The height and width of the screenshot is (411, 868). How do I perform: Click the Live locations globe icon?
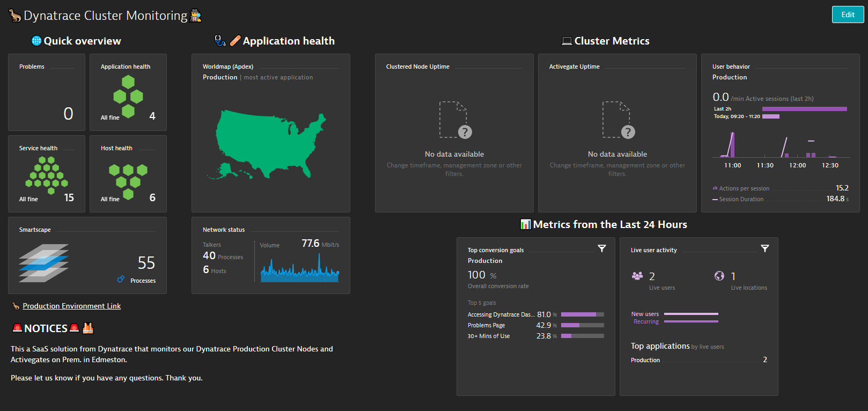tap(719, 276)
